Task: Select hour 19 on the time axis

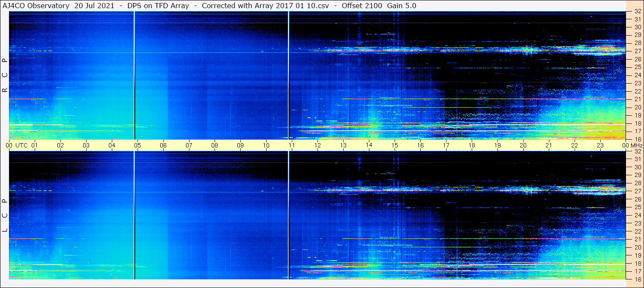Action: tap(497, 145)
